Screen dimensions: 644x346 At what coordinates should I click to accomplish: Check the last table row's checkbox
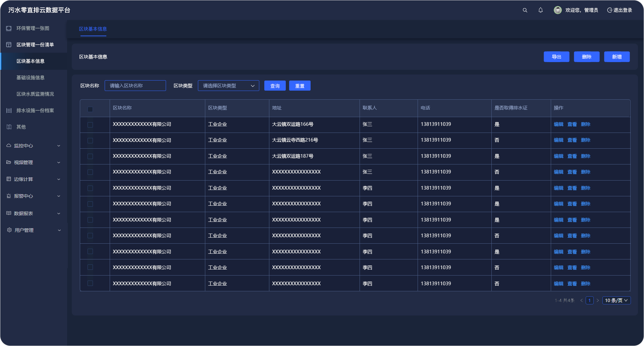[x=90, y=284]
